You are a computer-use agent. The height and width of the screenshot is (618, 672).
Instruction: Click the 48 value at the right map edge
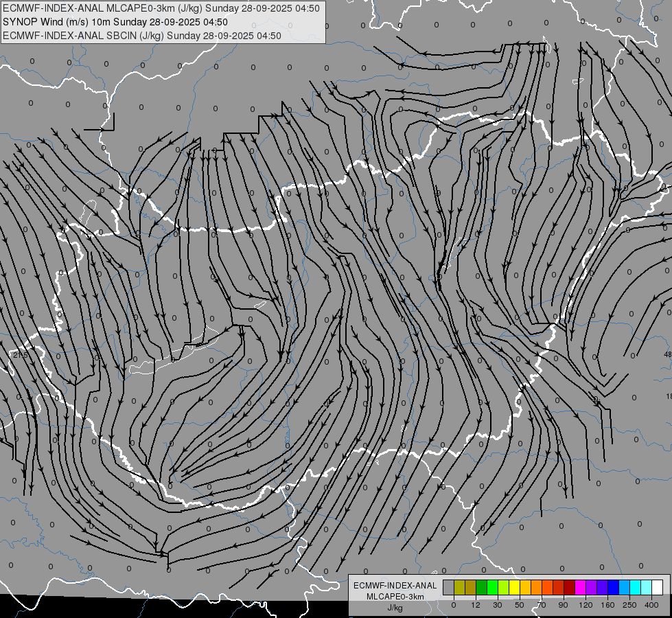tap(668, 354)
